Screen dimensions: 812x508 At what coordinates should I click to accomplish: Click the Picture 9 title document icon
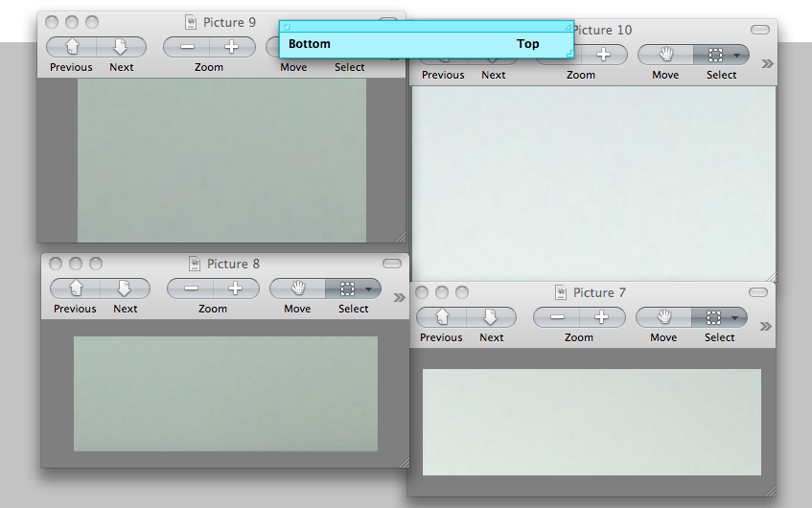pos(191,22)
